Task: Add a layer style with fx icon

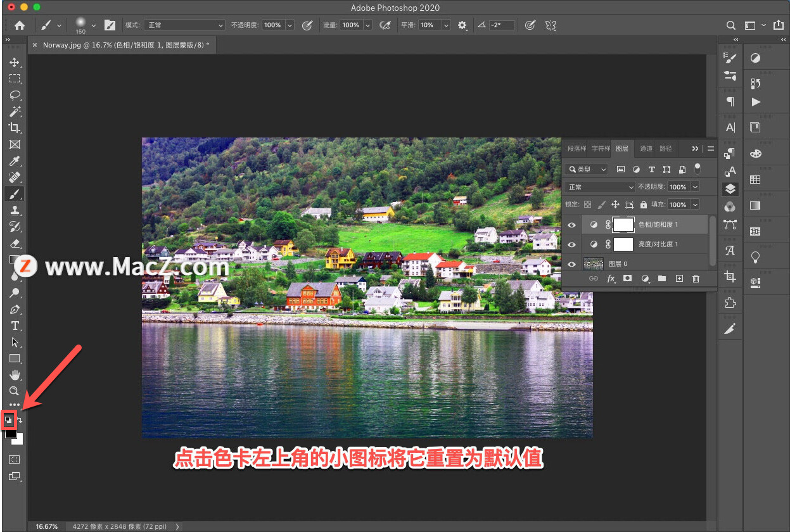Action: click(x=611, y=279)
